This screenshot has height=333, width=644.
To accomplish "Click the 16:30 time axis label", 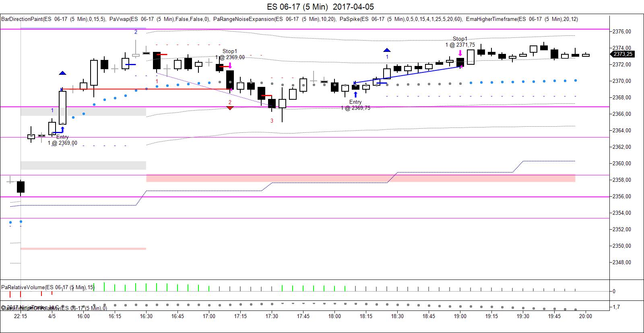I will pos(146,316).
